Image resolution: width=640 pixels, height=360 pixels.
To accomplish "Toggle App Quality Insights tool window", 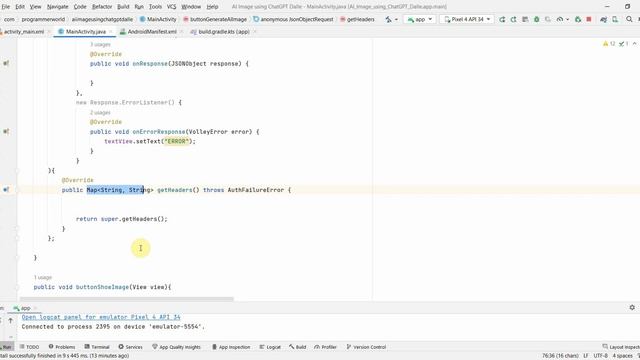I will point(176,347).
